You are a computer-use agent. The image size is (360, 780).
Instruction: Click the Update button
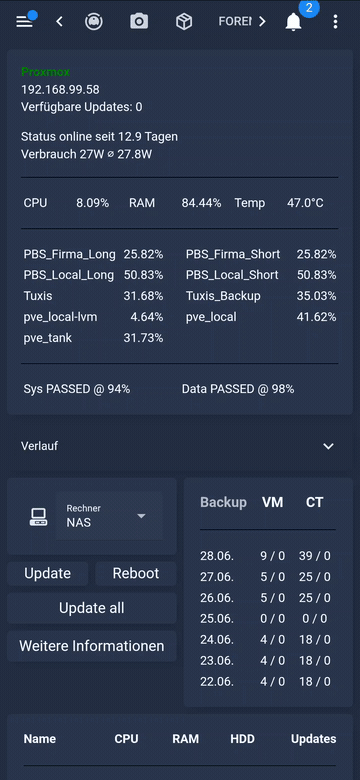point(48,574)
